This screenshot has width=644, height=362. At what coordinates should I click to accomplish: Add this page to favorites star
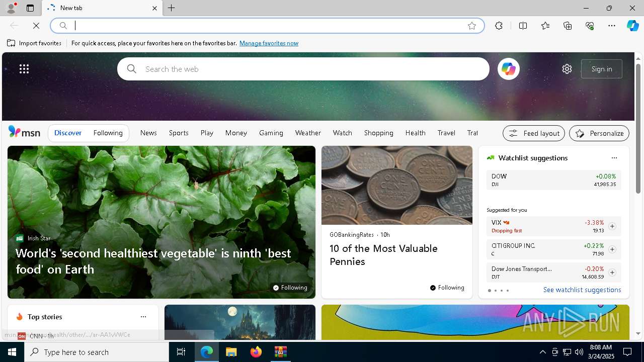(472, 26)
